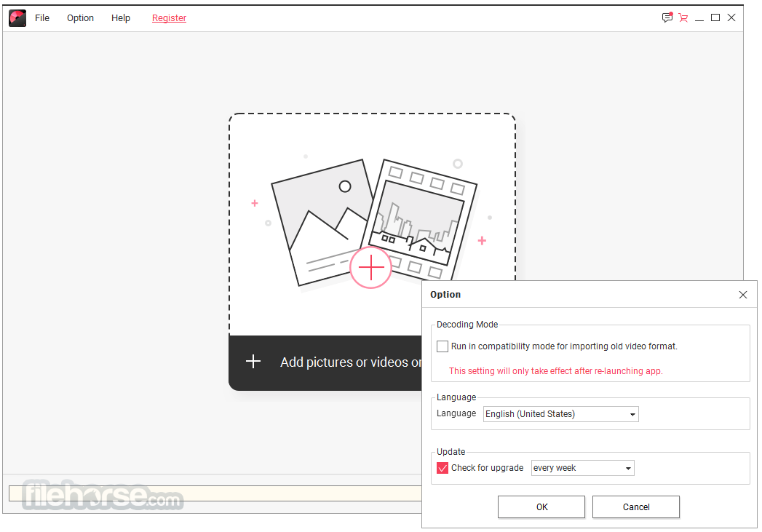Open the File menu
The image size is (762, 532).
click(x=42, y=18)
